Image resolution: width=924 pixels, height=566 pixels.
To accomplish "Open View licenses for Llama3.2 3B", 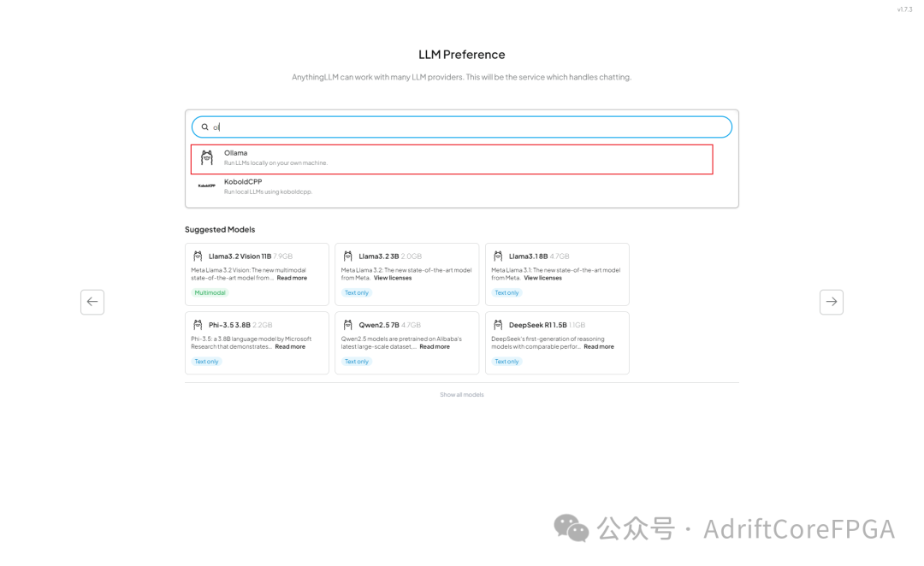I will click(x=393, y=278).
